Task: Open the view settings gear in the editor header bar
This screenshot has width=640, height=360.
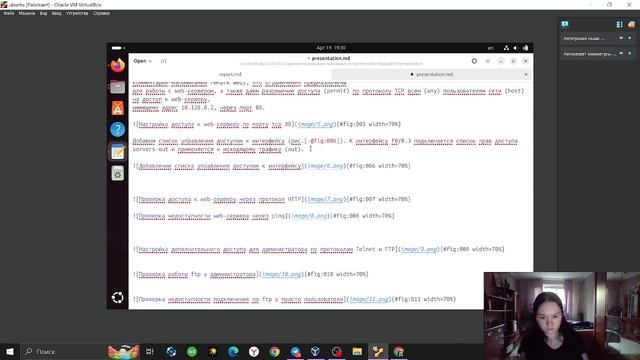Action: point(474,61)
